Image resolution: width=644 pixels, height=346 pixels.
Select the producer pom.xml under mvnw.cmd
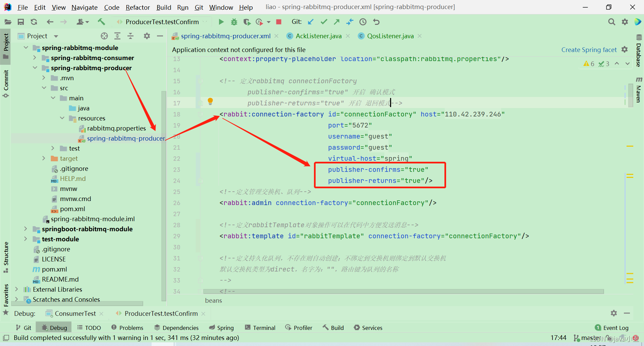pos(72,209)
